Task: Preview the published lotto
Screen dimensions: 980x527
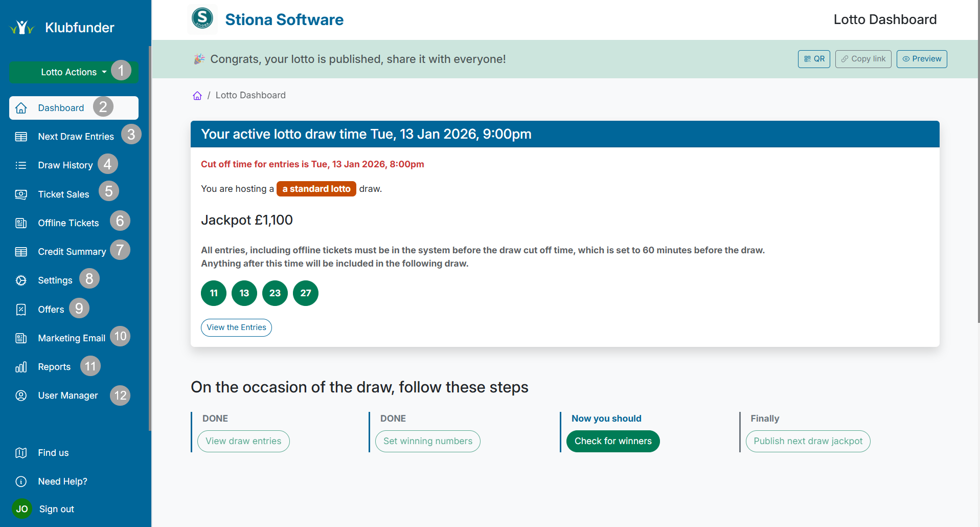Action: coord(921,59)
